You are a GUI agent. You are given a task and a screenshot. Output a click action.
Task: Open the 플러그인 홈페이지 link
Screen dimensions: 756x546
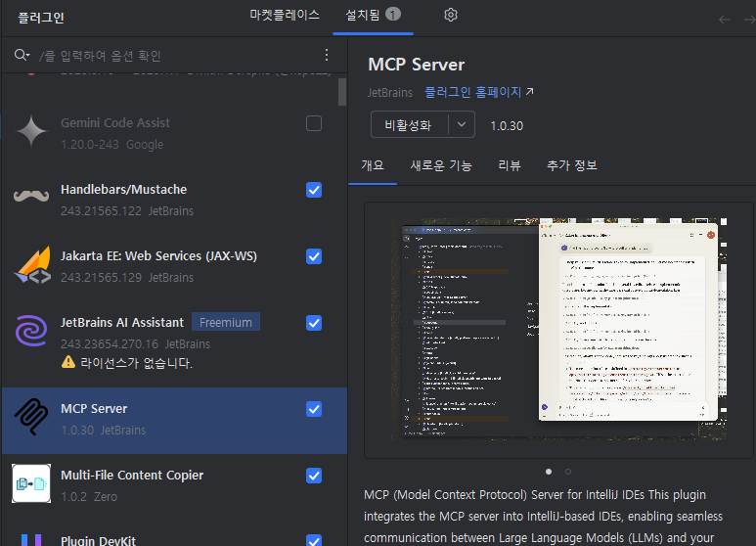coord(472,92)
